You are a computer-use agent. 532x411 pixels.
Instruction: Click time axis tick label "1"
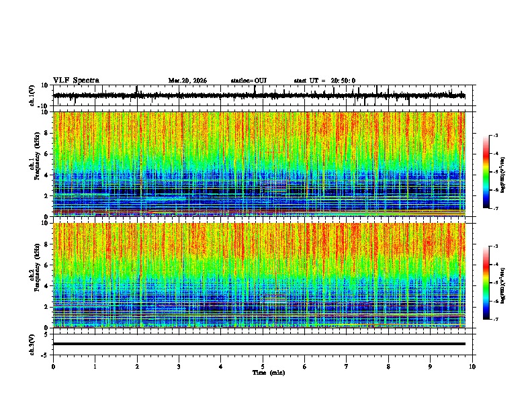[x=95, y=367]
